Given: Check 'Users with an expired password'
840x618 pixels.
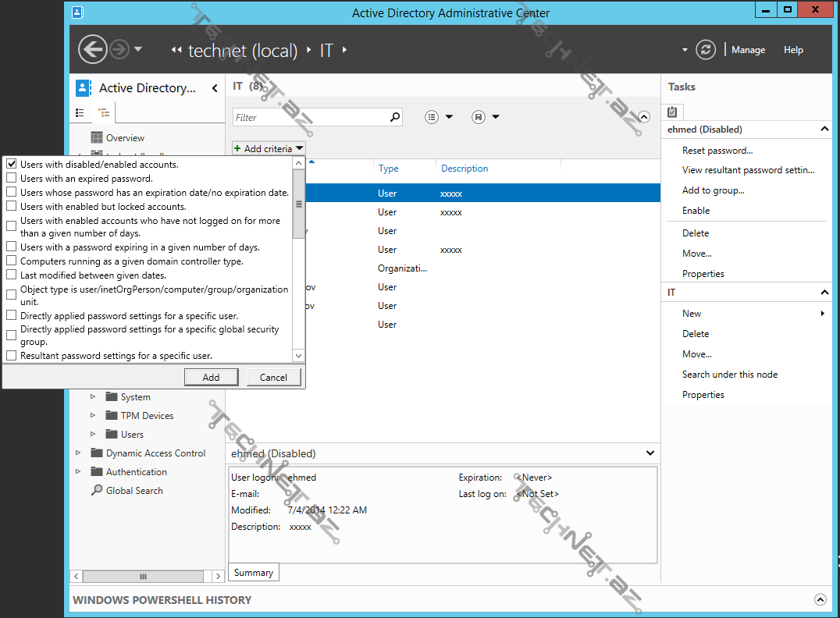Looking at the screenshot, I should point(11,177).
